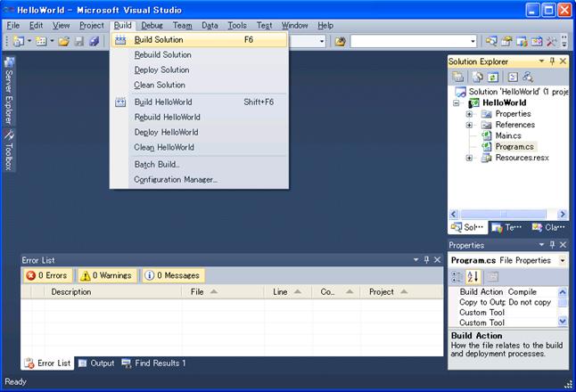Toggle the 0 Warnings filter
This screenshot has height=392, width=576.
(107, 275)
